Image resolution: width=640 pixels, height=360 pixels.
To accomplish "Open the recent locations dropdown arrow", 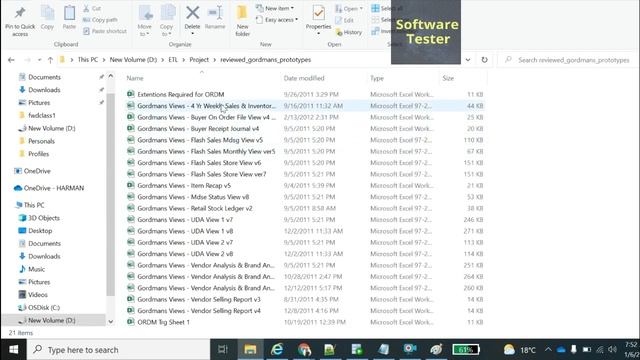I will pyautogui.click(x=39, y=60).
